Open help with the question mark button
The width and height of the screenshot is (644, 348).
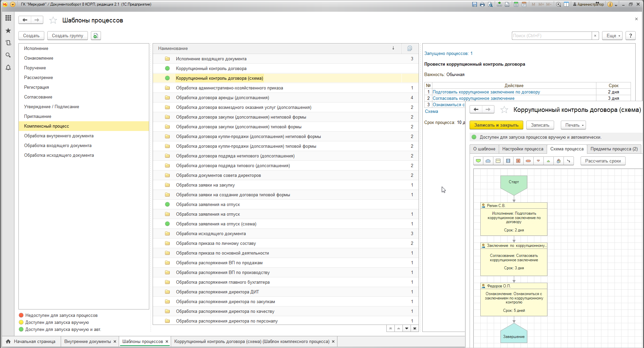[631, 36]
